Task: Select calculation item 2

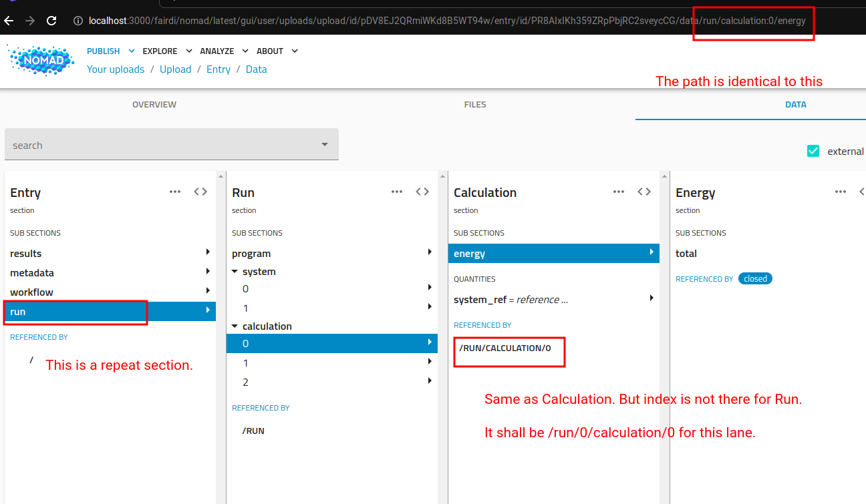Action: click(x=332, y=382)
